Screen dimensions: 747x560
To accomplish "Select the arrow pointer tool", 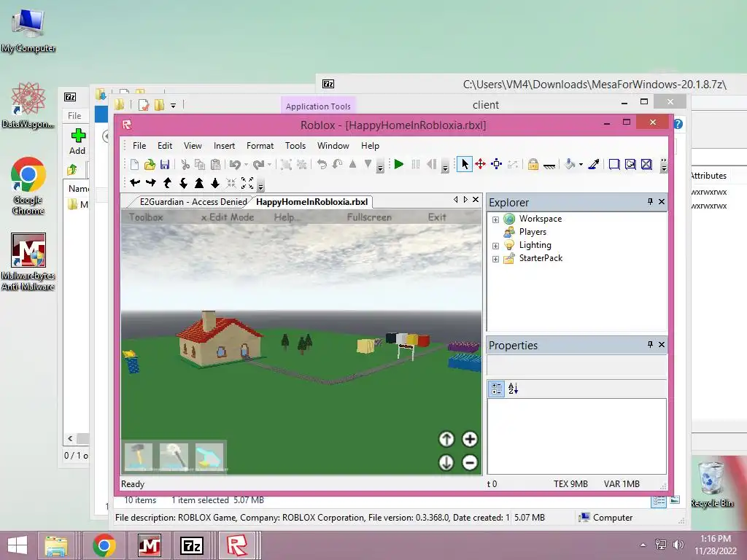I will click(465, 164).
